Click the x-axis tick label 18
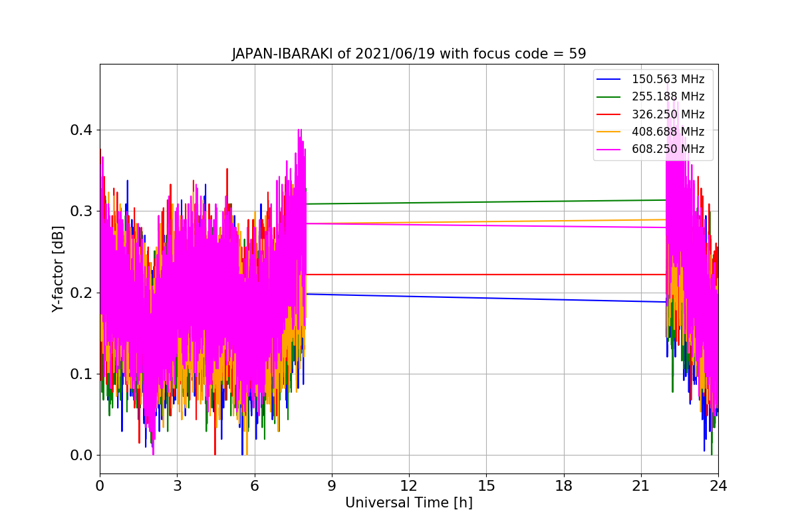The width and height of the screenshot is (798, 532). point(563,485)
